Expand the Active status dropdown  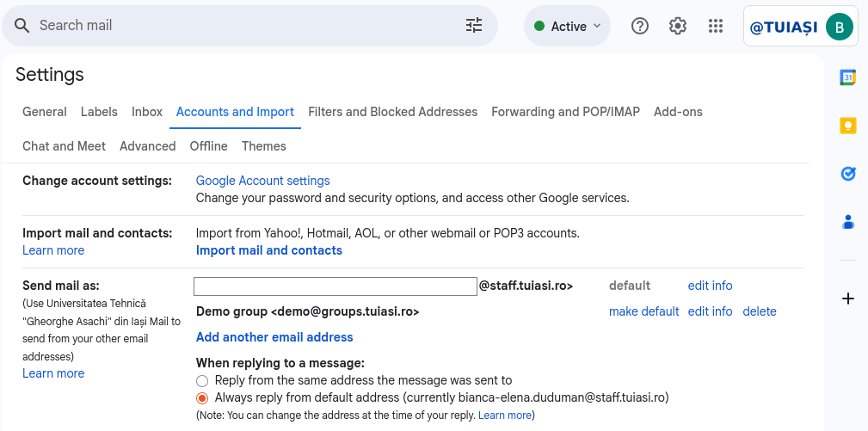coord(567,27)
